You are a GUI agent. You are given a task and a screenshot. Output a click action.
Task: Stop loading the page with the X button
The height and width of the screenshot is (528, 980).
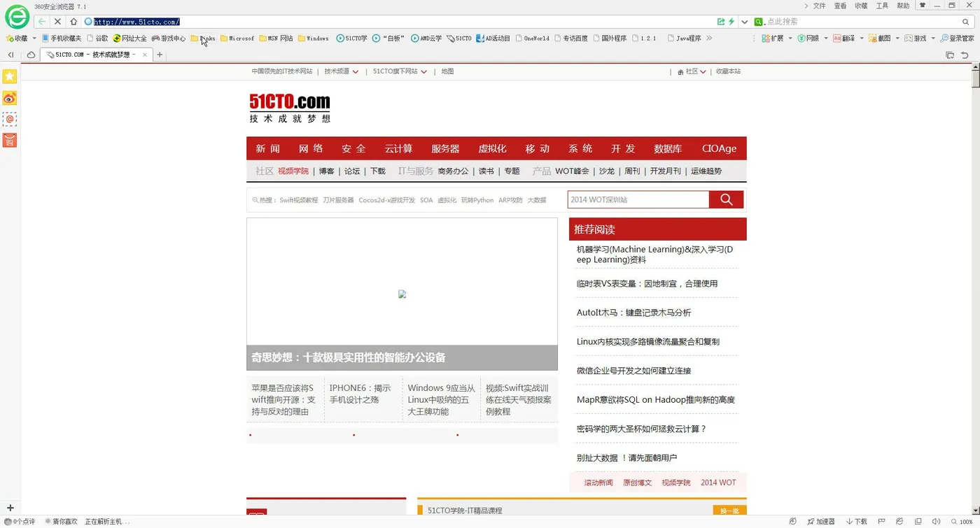tap(57, 22)
